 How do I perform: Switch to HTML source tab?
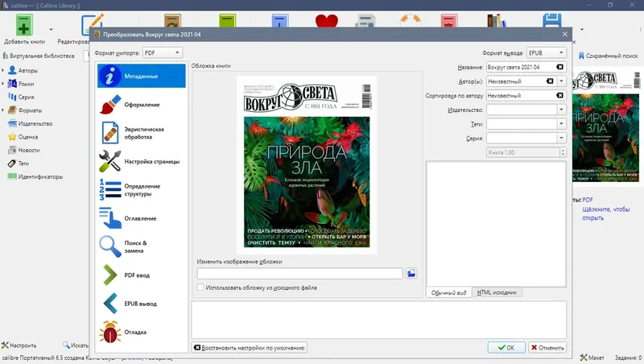(x=497, y=292)
